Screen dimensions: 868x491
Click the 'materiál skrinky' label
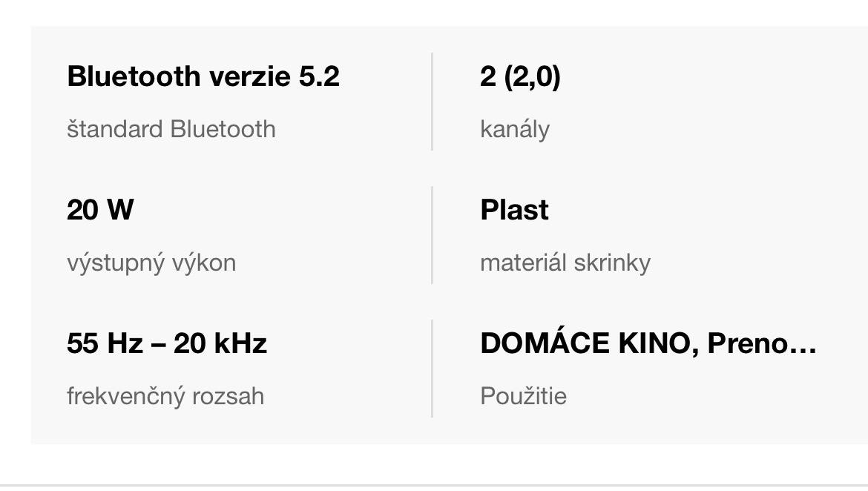coord(565,263)
